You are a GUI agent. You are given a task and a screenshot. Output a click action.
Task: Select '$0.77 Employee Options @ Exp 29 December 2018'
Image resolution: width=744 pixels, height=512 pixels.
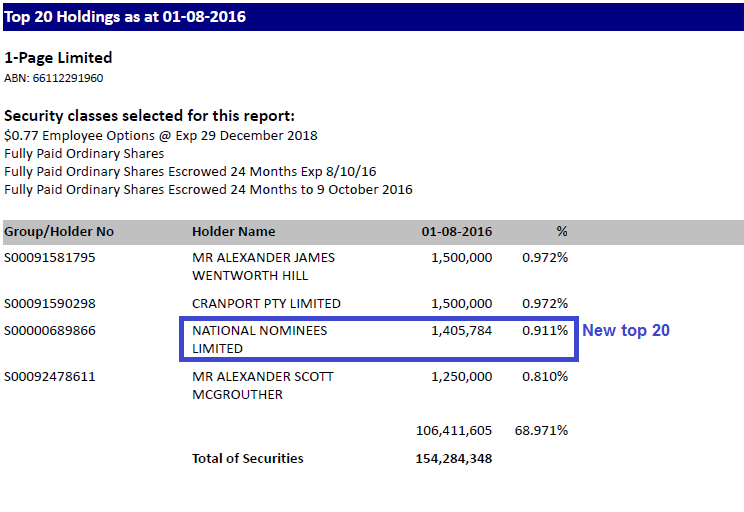click(161, 136)
